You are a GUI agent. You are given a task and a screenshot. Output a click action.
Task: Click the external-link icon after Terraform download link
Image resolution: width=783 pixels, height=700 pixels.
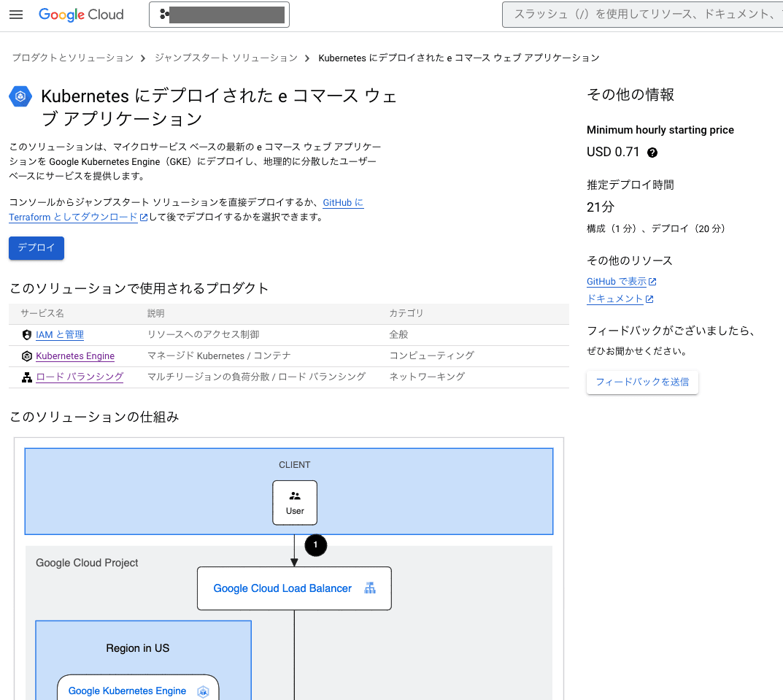[143, 218]
